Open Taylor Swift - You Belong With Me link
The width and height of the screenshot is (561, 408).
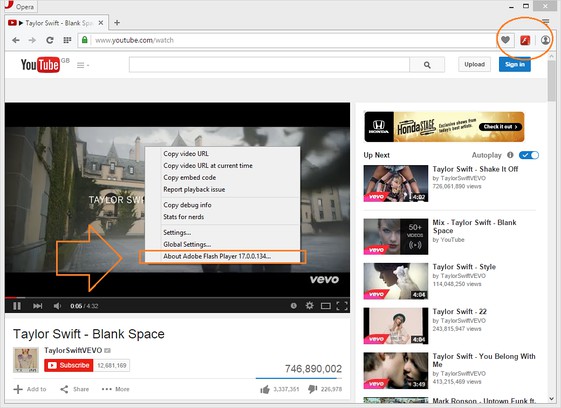pos(484,360)
